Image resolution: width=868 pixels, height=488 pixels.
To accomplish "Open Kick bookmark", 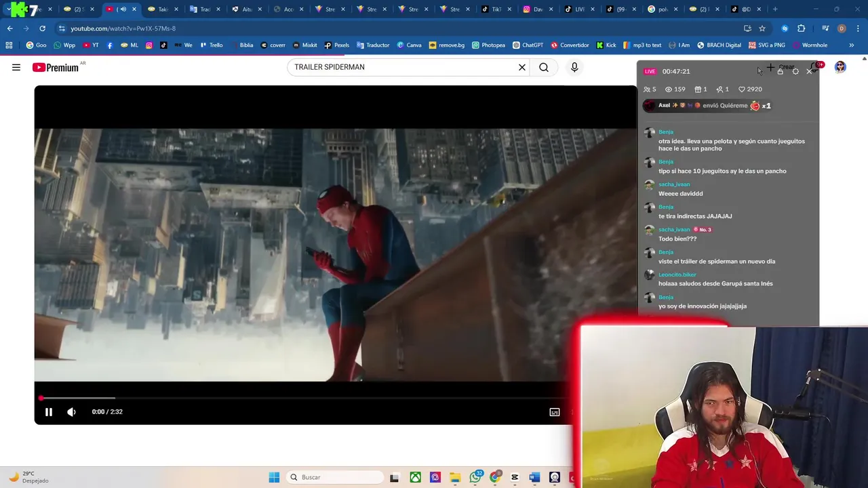I will (606, 45).
